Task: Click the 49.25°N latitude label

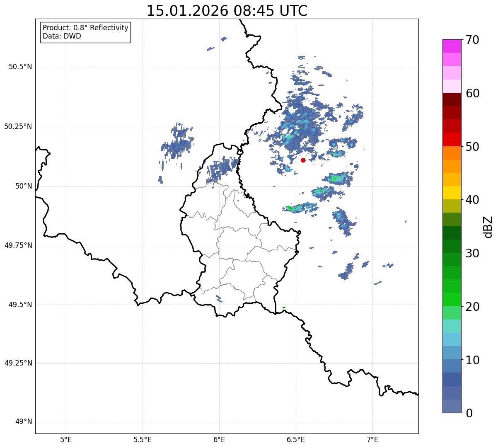Action: [18, 363]
